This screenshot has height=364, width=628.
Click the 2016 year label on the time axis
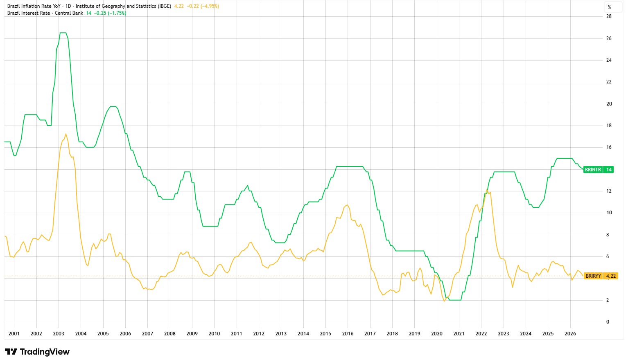pyautogui.click(x=348, y=334)
